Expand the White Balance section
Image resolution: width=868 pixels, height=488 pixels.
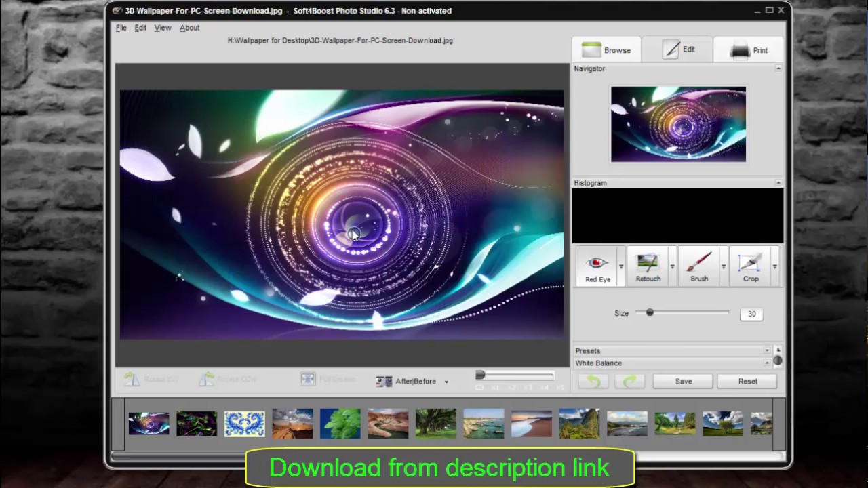767,363
